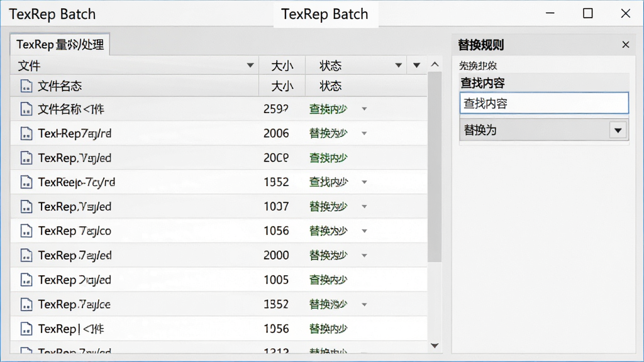The image size is (644, 362).
Task: Click the file icon in the 1007 row
Action: pos(26,206)
